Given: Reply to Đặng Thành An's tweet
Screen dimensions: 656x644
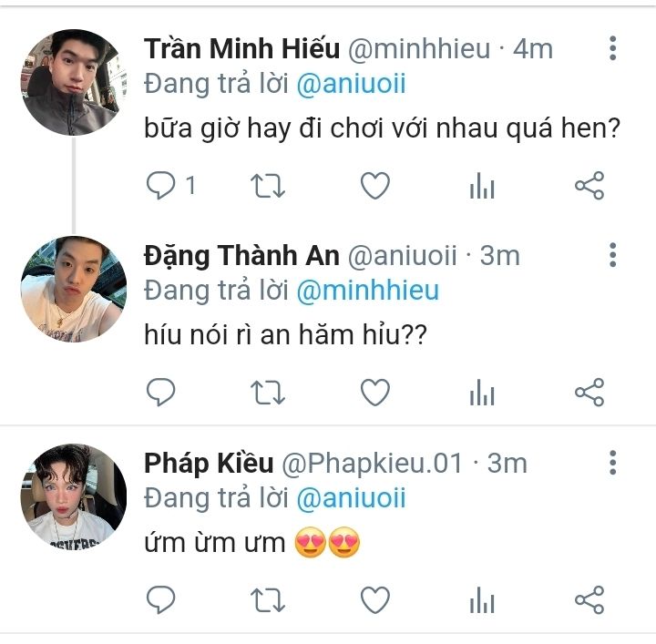Looking at the screenshot, I should point(161,393).
